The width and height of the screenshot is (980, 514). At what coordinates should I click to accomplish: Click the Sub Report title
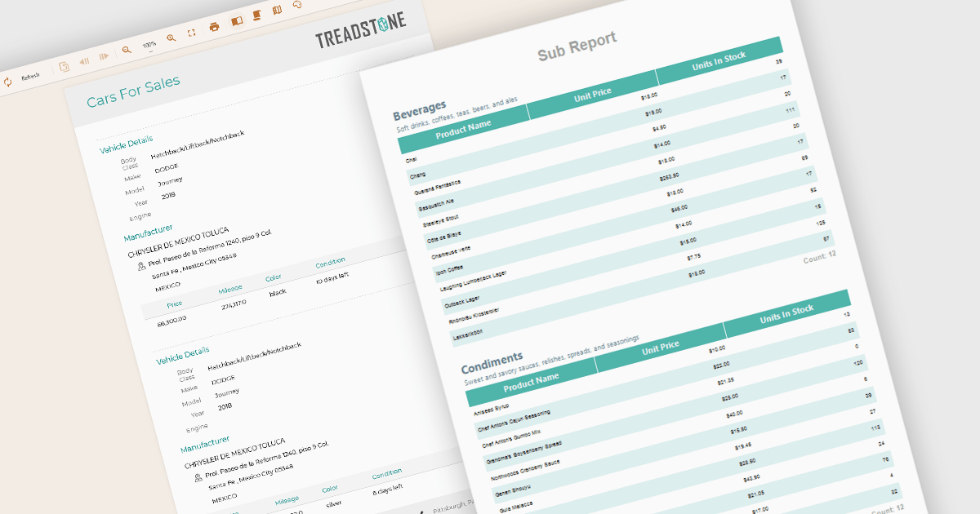pos(577,47)
